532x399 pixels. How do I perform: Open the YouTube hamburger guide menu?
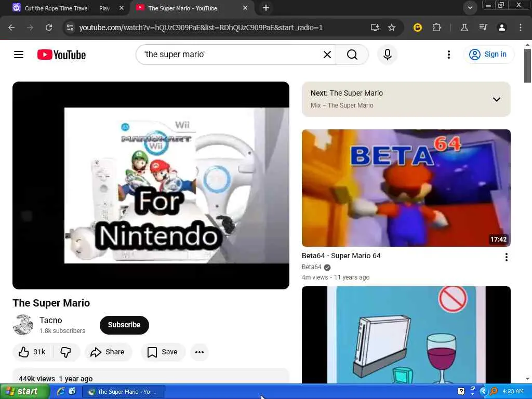(x=19, y=55)
